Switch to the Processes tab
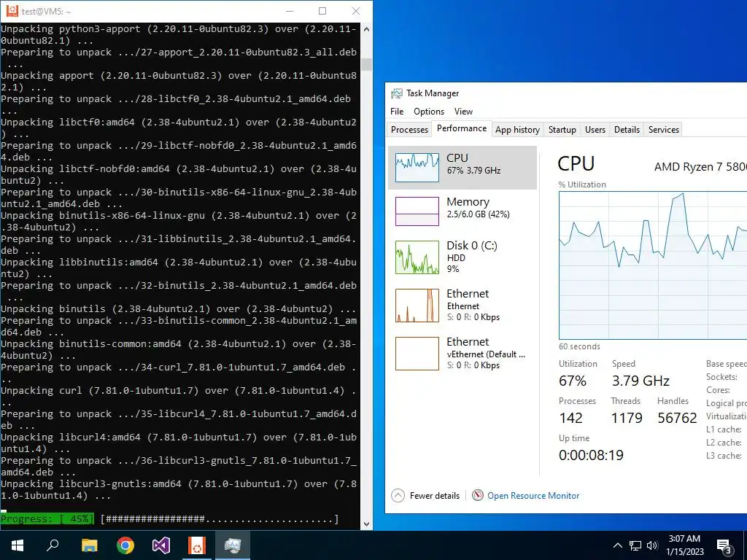 (409, 130)
